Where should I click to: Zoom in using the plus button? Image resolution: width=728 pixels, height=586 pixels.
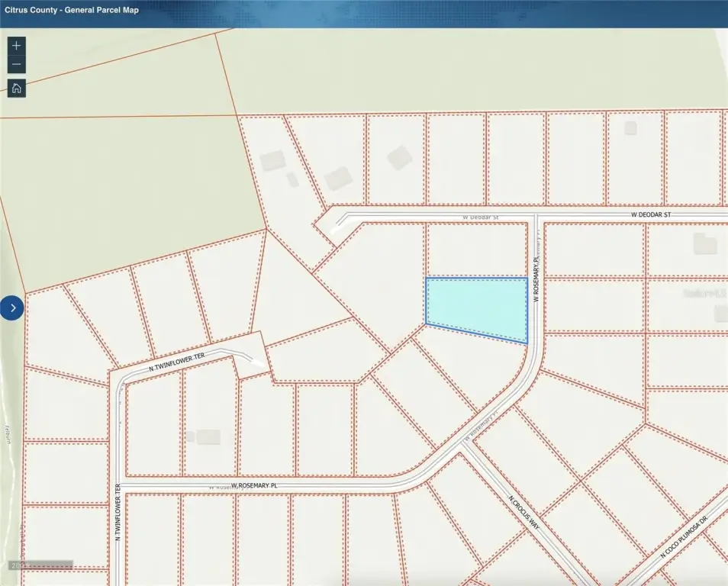tap(17, 45)
